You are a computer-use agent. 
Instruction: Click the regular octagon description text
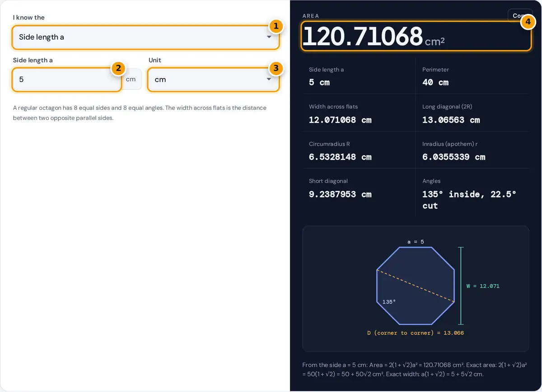click(x=140, y=113)
